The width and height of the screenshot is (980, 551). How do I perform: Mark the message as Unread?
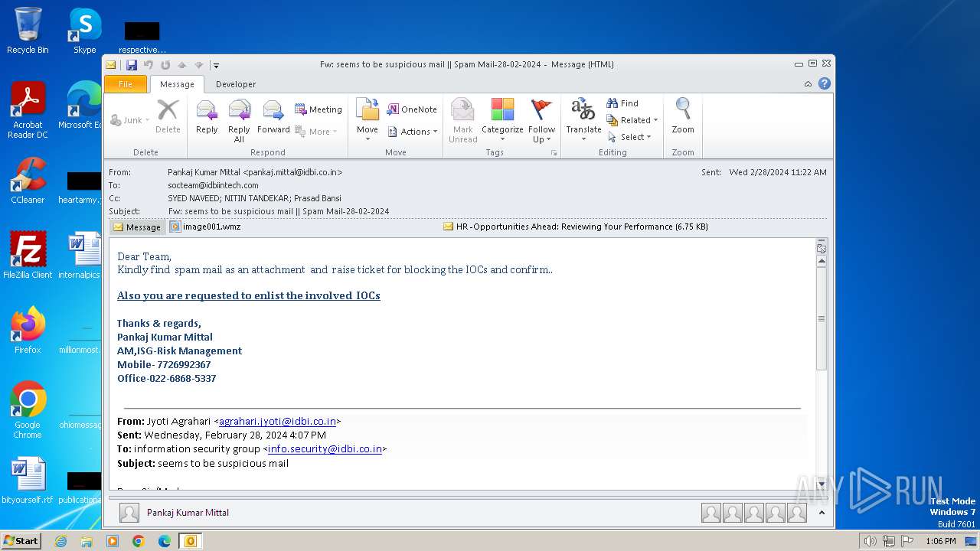[x=462, y=120]
